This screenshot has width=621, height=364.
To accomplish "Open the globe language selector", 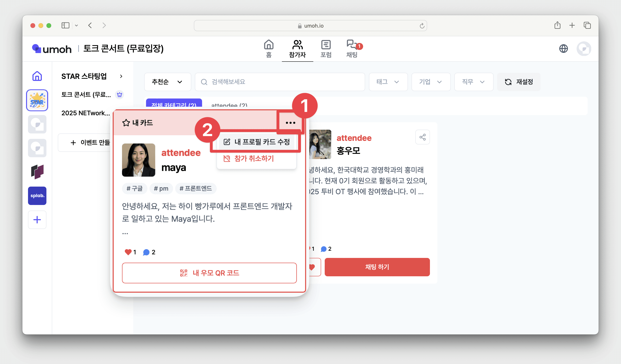I will [x=563, y=49].
